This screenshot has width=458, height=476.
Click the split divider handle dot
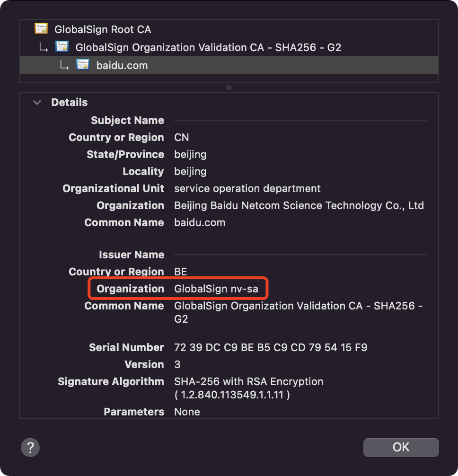click(x=229, y=88)
